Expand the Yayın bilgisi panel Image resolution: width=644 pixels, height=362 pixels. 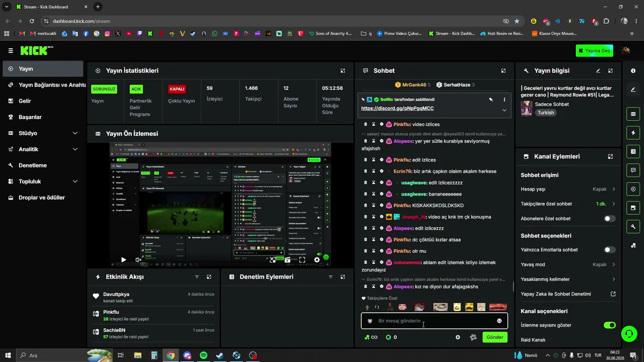(610, 71)
